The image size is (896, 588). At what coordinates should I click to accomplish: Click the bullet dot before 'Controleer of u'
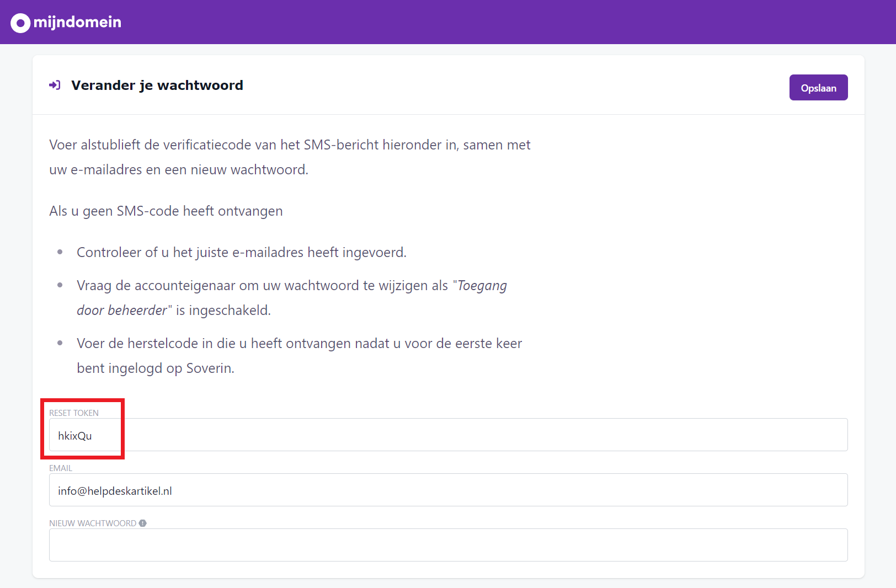tap(60, 252)
